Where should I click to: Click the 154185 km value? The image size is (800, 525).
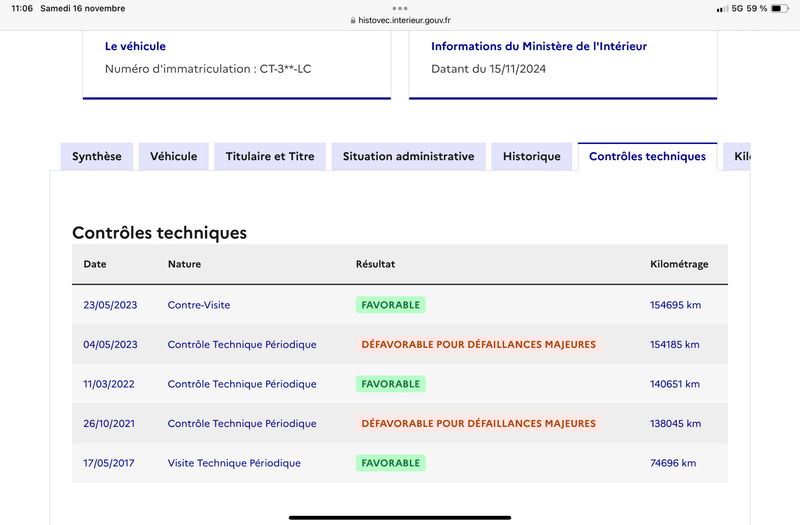point(674,344)
